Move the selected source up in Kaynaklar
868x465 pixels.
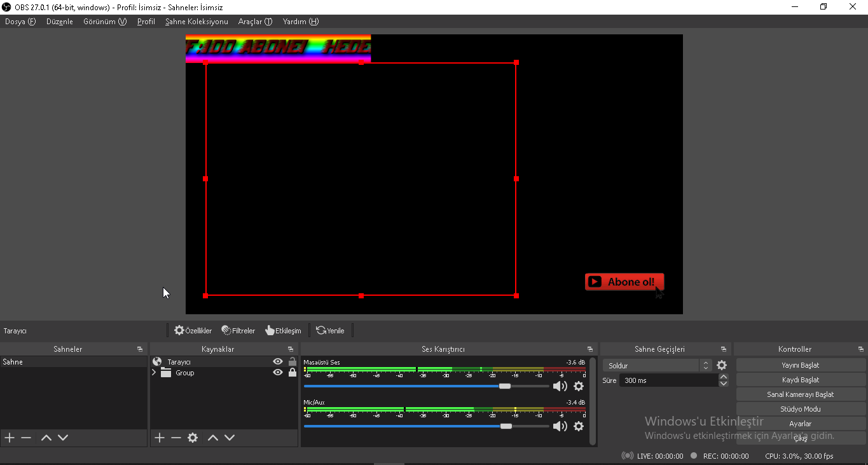click(213, 438)
